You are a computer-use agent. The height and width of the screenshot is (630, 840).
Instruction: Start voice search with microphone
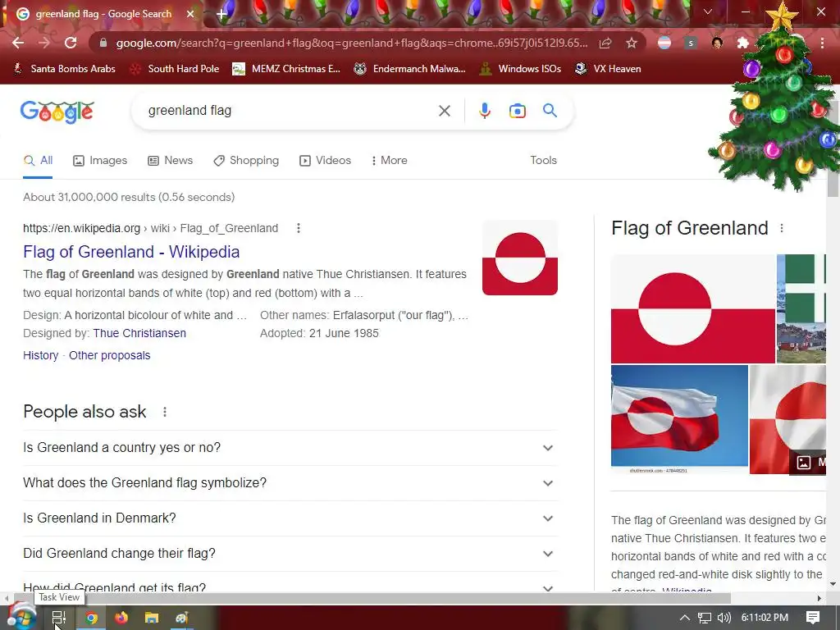pyautogui.click(x=484, y=111)
